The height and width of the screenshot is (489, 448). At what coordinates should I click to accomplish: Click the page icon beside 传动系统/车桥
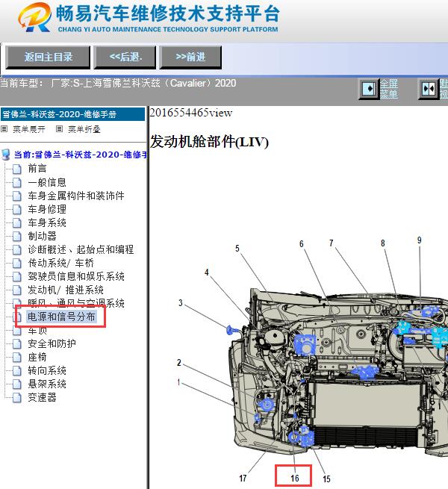(x=17, y=263)
